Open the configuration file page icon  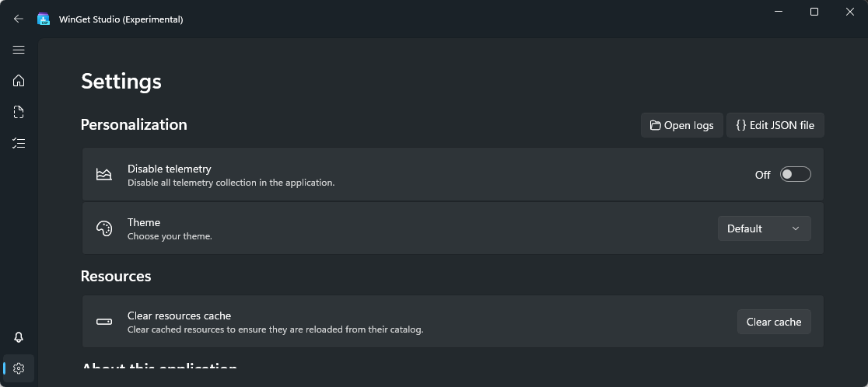(x=19, y=112)
